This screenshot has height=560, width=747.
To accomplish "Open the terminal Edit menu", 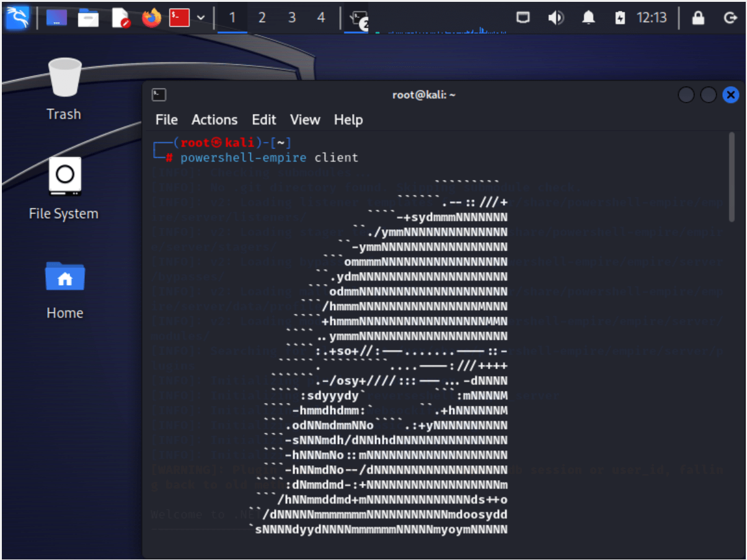I will click(x=264, y=120).
